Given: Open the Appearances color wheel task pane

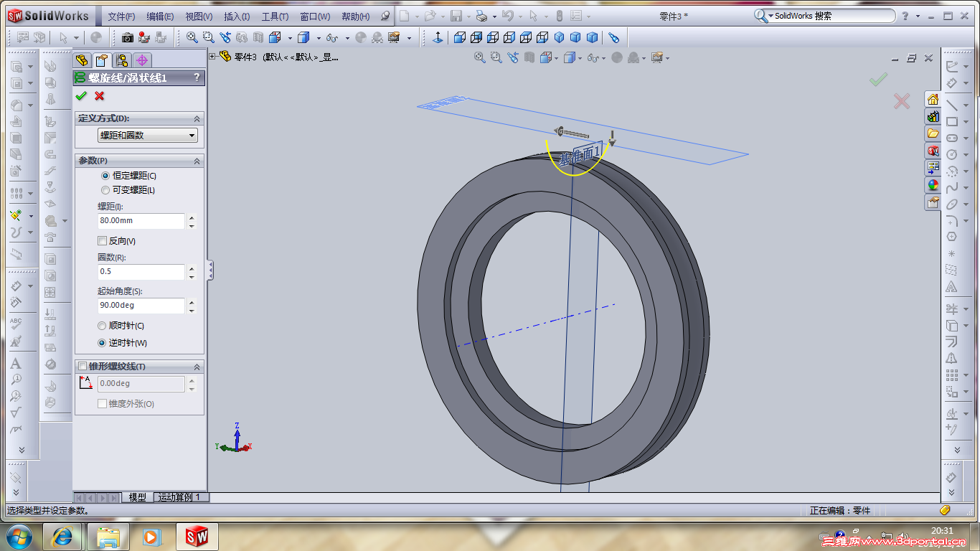Looking at the screenshot, I should pos(933,185).
